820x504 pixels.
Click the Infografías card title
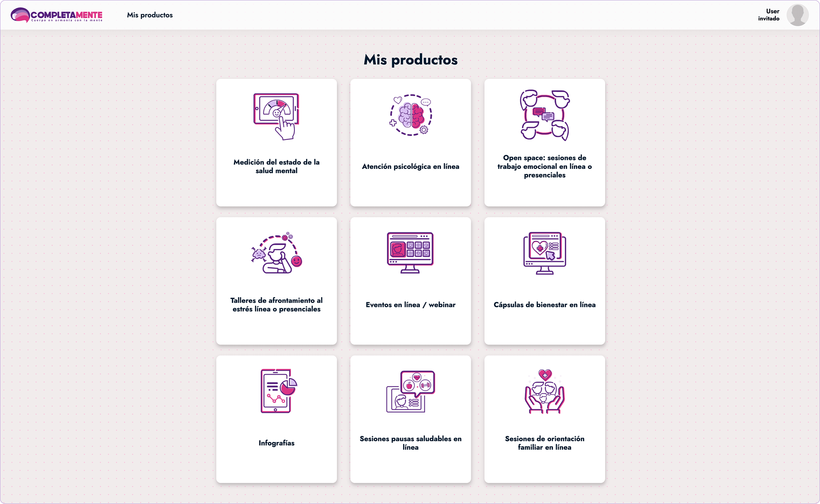tap(276, 443)
